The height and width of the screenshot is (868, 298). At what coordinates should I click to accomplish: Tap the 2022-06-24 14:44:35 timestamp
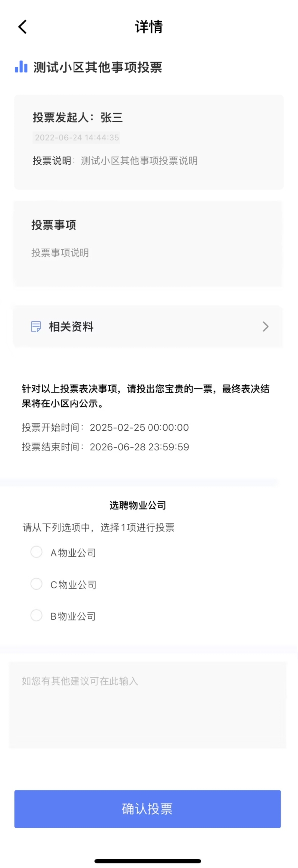tap(77, 138)
